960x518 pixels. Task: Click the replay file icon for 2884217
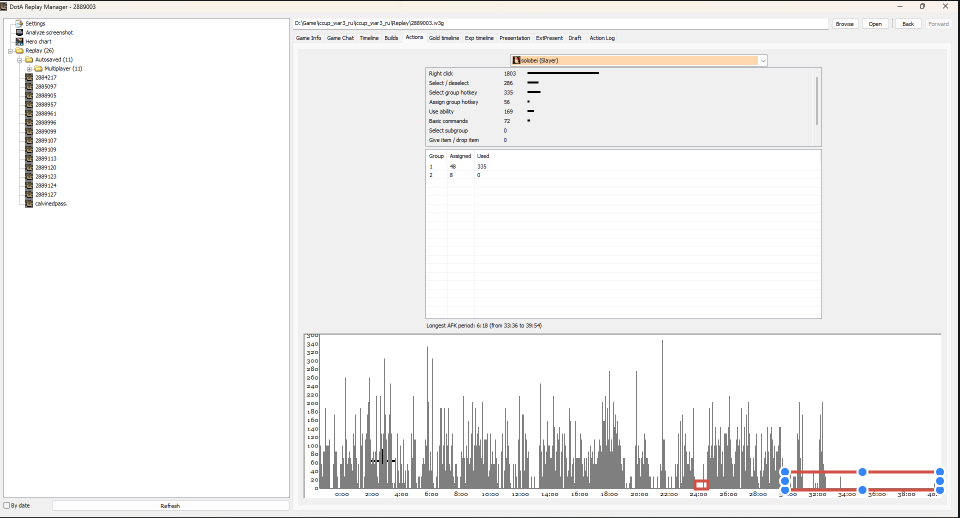[x=29, y=78]
